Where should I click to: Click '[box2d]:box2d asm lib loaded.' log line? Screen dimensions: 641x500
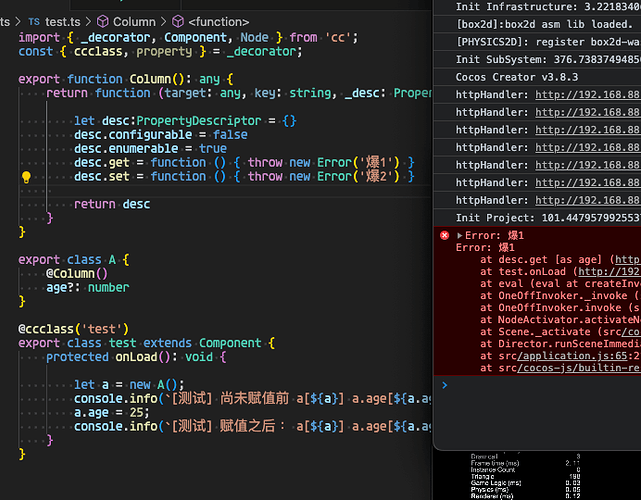point(544,24)
